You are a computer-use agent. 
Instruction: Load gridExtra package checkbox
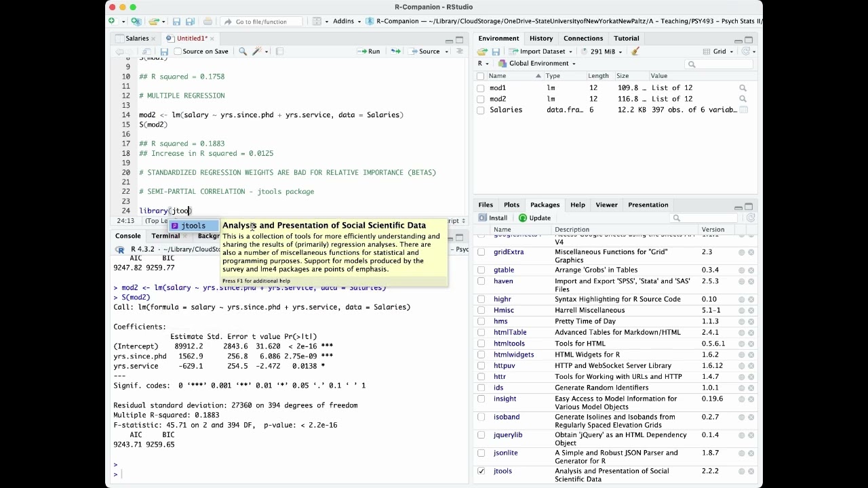pos(481,252)
